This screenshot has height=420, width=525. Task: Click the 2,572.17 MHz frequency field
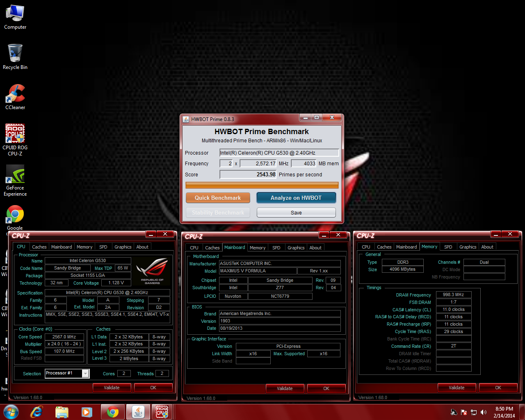(x=258, y=163)
